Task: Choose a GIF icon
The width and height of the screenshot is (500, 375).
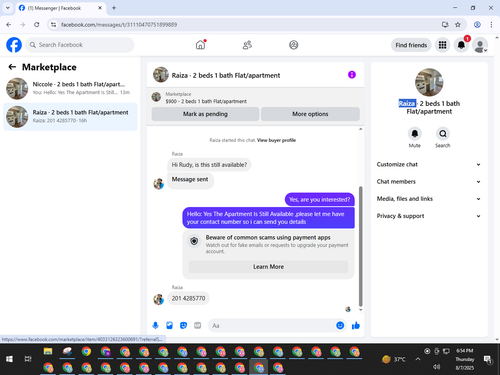Action: point(198,325)
